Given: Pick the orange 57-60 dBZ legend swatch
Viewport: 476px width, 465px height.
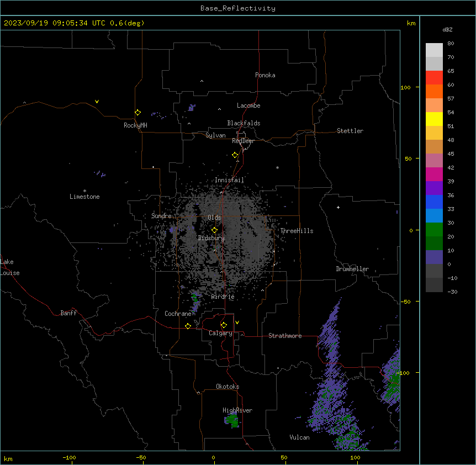Looking at the screenshot, I should point(434,91).
